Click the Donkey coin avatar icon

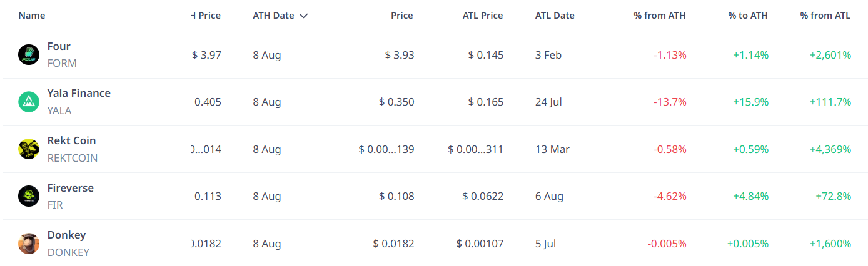29,244
